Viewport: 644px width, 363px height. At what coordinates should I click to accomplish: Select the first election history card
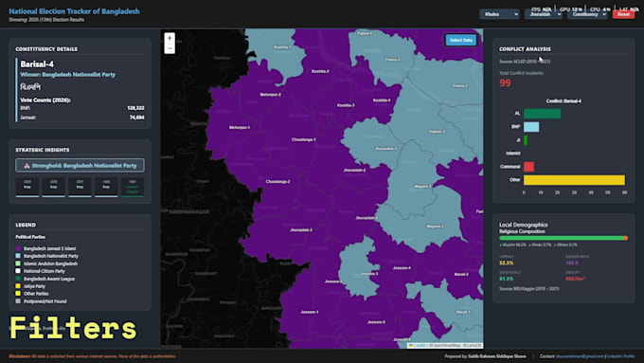tap(27, 187)
